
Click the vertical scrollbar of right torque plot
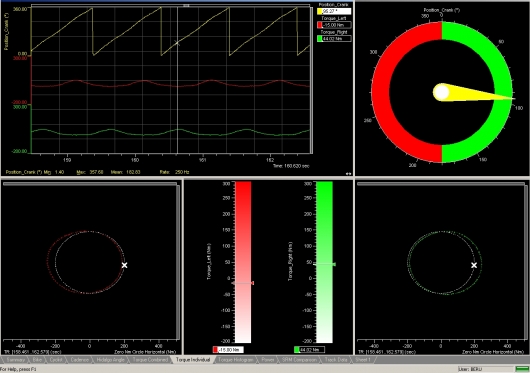click(x=526, y=262)
